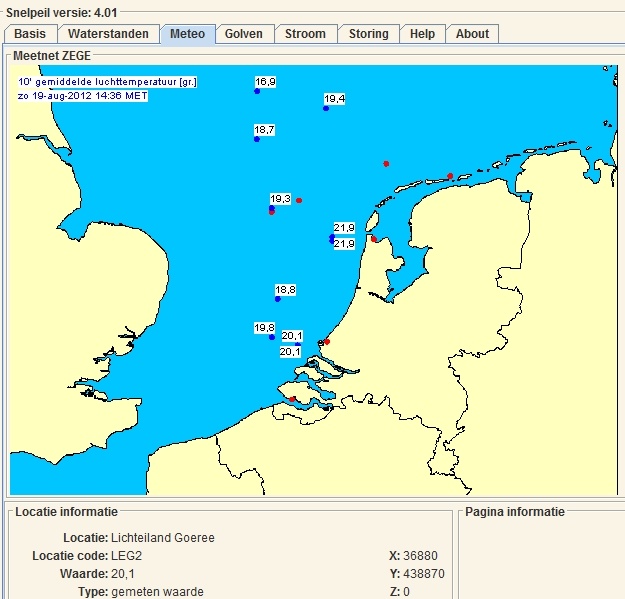Click the blue station marker reading 16,9

click(x=257, y=91)
